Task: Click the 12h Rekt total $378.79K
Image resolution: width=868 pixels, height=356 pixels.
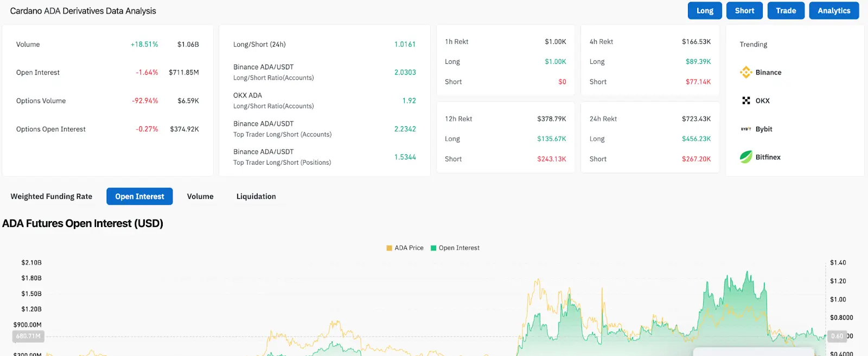Action: pyautogui.click(x=552, y=119)
